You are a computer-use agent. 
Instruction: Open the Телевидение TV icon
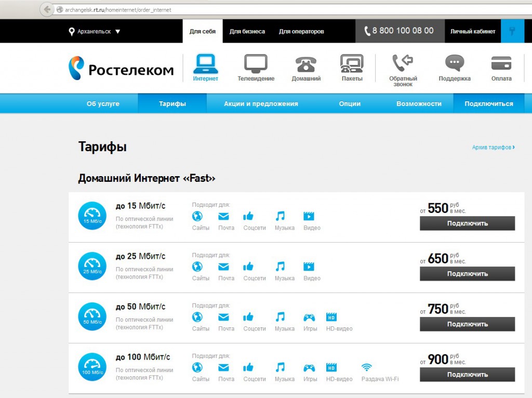pyautogui.click(x=256, y=64)
